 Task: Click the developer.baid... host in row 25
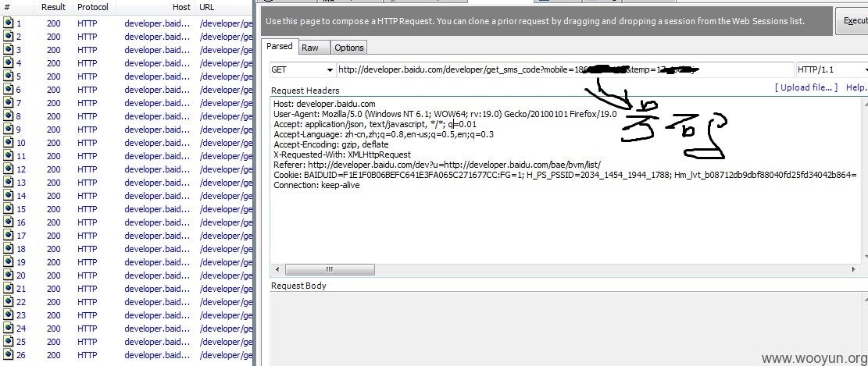[x=157, y=342]
